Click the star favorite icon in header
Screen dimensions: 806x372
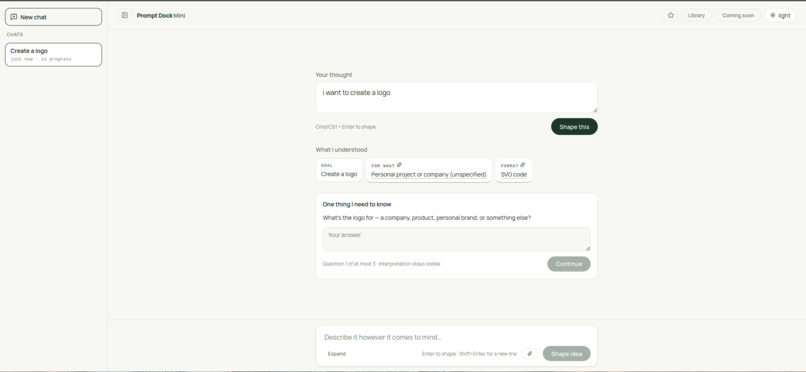coord(670,15)
